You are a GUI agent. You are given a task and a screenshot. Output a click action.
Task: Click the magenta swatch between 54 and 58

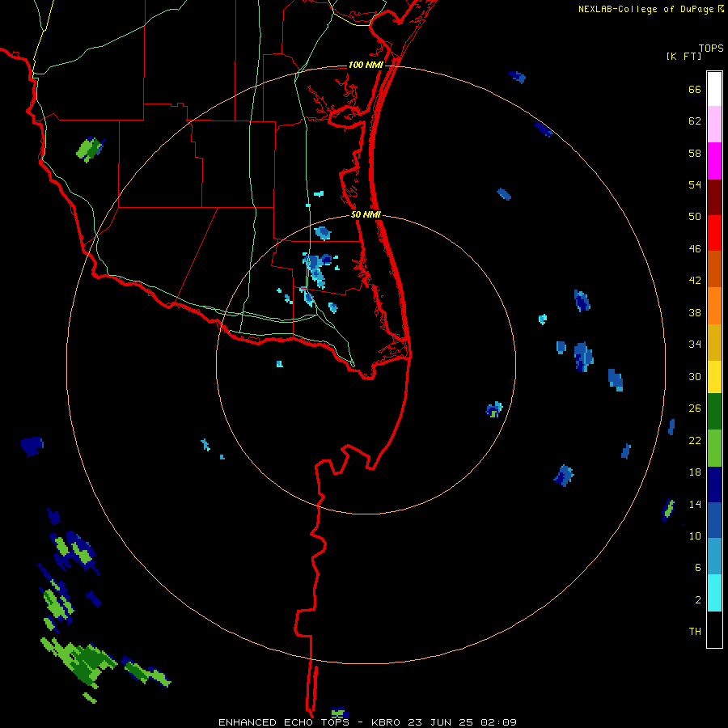pyautogui.click(x=714, y=161)
